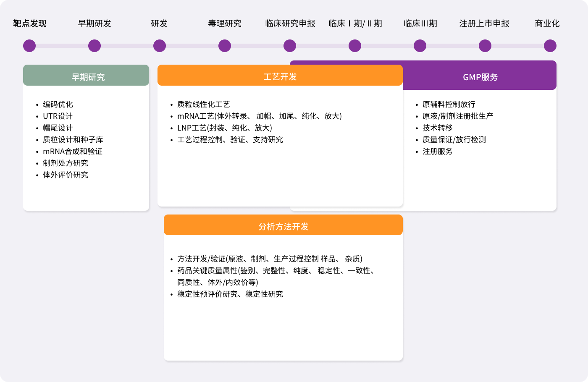Click the 体外评价研究 list item
Image resolution: width=588 pixels, height=382 pixels.
point(66,175)
